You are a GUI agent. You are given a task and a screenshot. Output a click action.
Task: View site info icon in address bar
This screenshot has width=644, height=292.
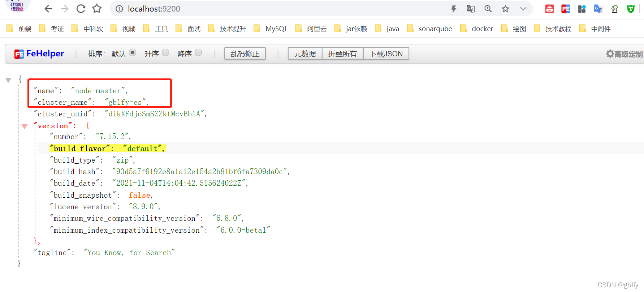coord(119,9)
